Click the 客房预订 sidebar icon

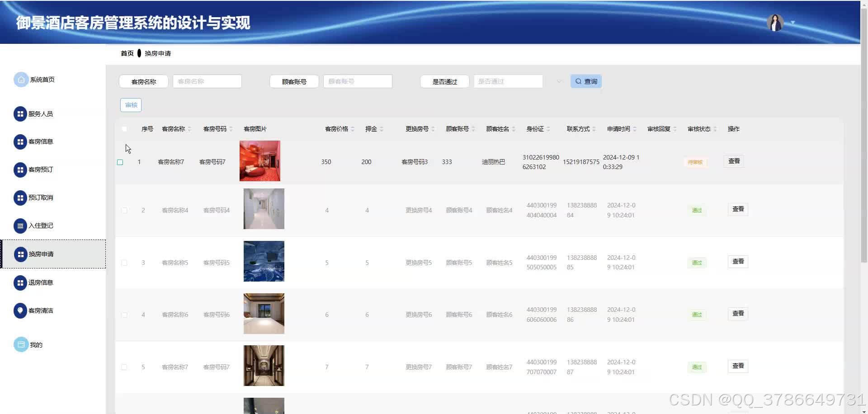20,170
